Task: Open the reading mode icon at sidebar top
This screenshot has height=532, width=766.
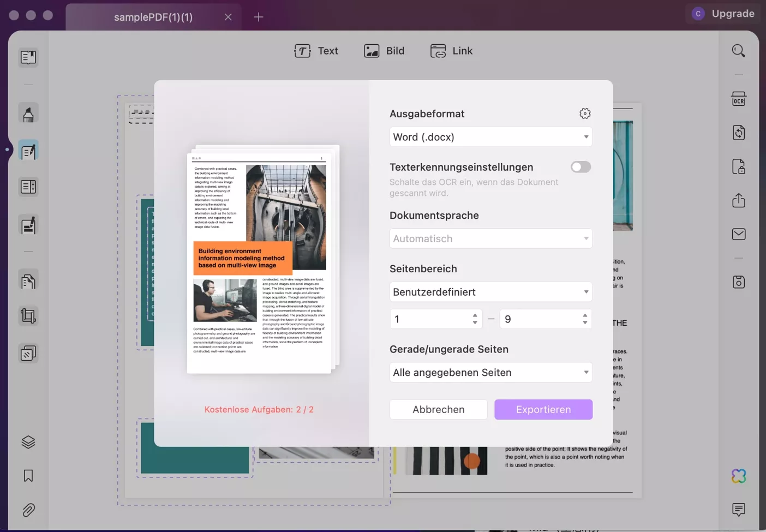Action: 28,57
